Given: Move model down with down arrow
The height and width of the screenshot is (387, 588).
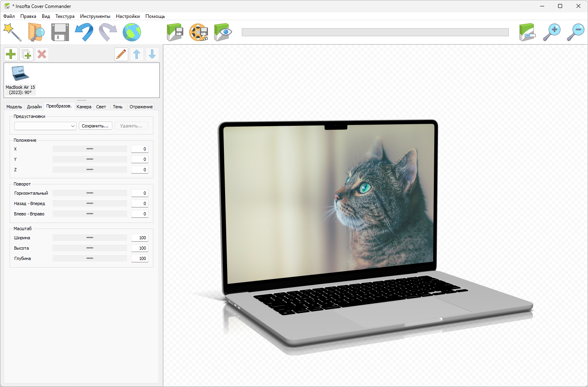Looking at the screenshot, I should tap(152, 54).
